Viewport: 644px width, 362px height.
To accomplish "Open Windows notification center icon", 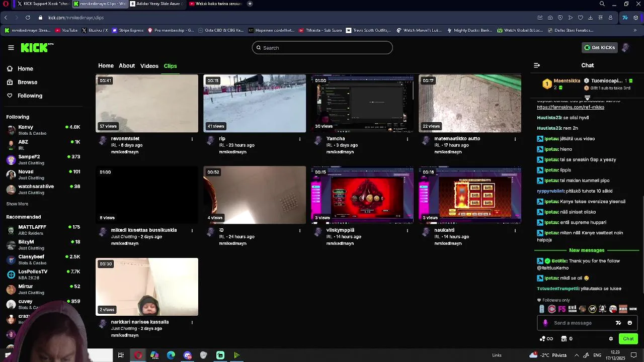I will point(633,355).
